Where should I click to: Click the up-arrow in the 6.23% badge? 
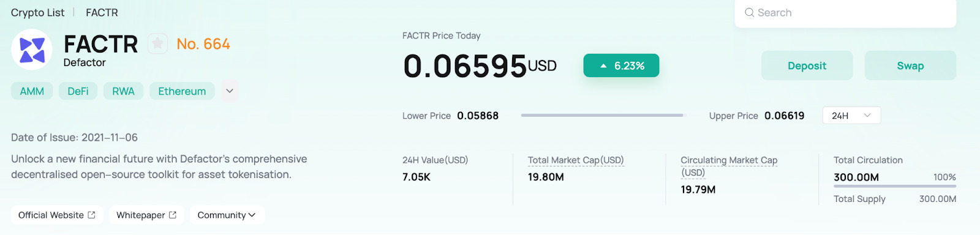[603, 66]
